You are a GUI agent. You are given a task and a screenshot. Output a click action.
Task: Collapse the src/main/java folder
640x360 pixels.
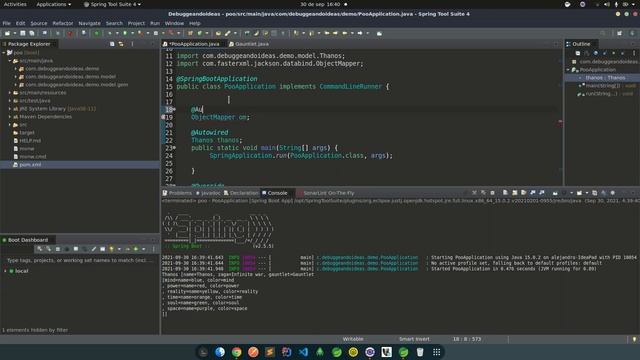[10, 61]
